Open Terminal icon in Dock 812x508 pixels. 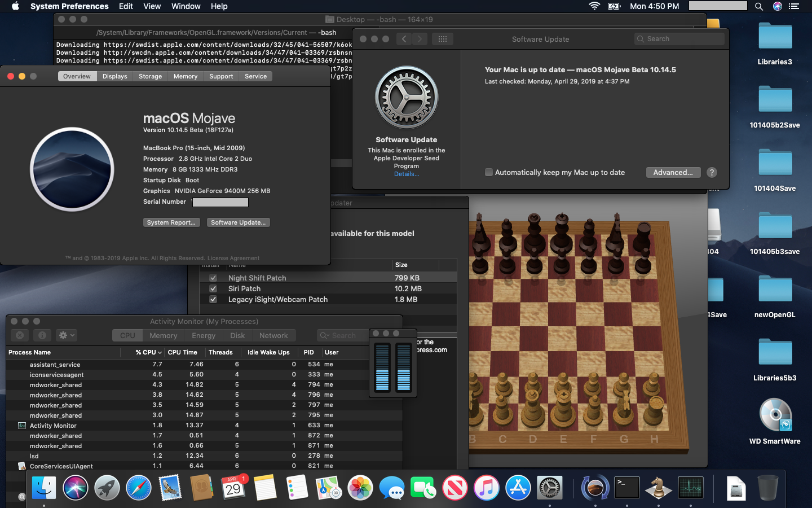pyautogui.click(x=626, y=488)
